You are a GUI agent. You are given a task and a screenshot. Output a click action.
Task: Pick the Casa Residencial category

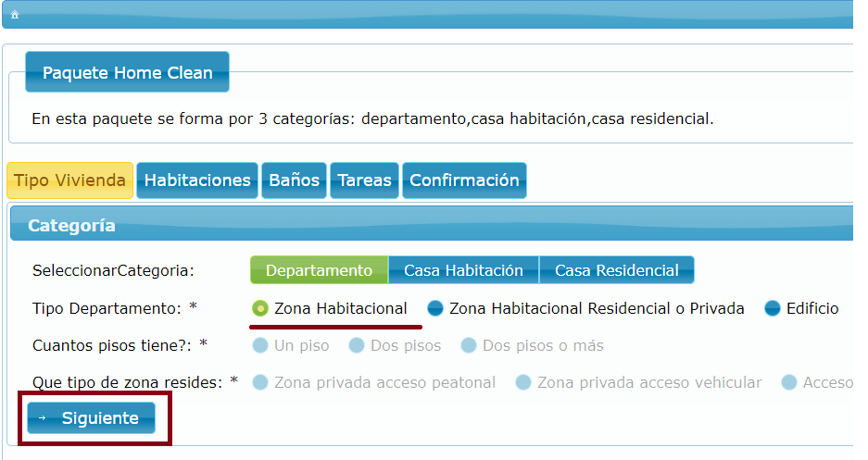[616, 270]
